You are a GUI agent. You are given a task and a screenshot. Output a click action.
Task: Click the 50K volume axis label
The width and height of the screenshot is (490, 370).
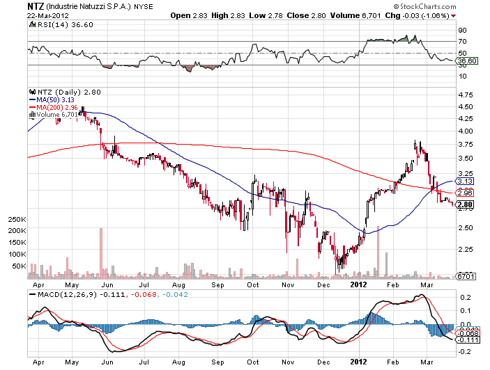click(x=19, y=266)
